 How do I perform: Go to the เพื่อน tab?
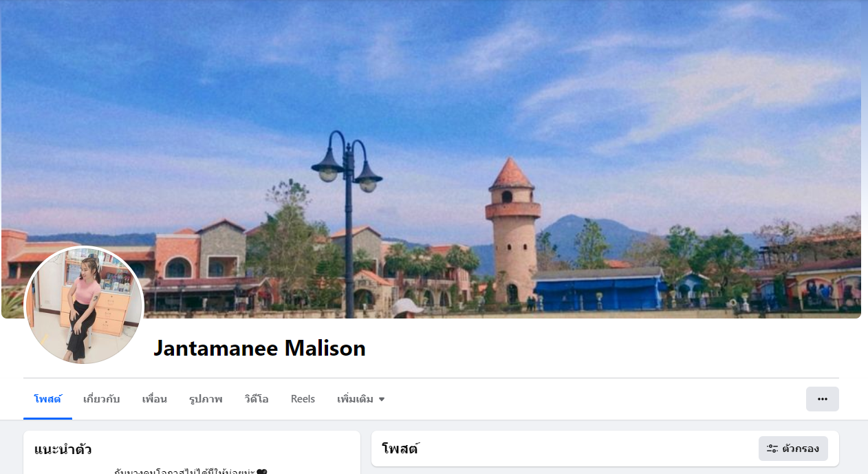[155, 399]
